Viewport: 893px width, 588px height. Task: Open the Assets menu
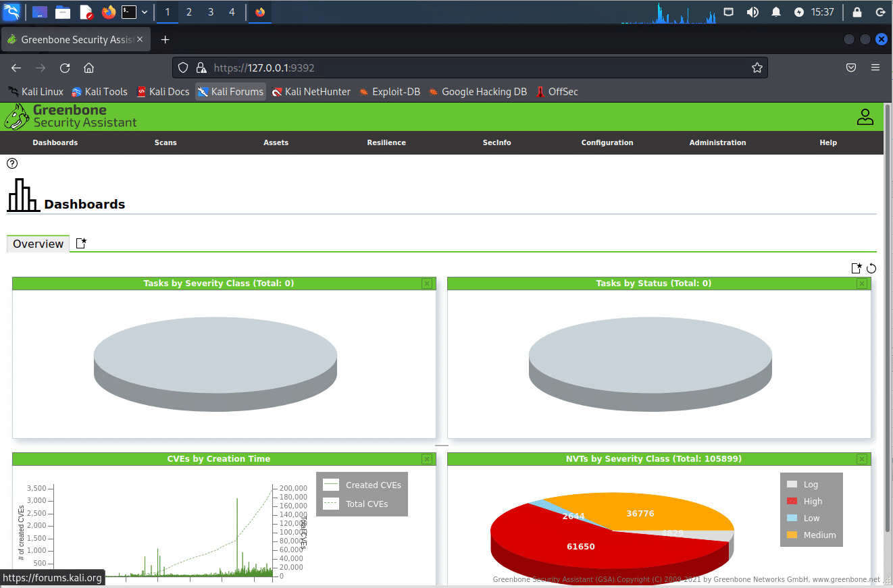pyautogui.click(x=276, y=142)
